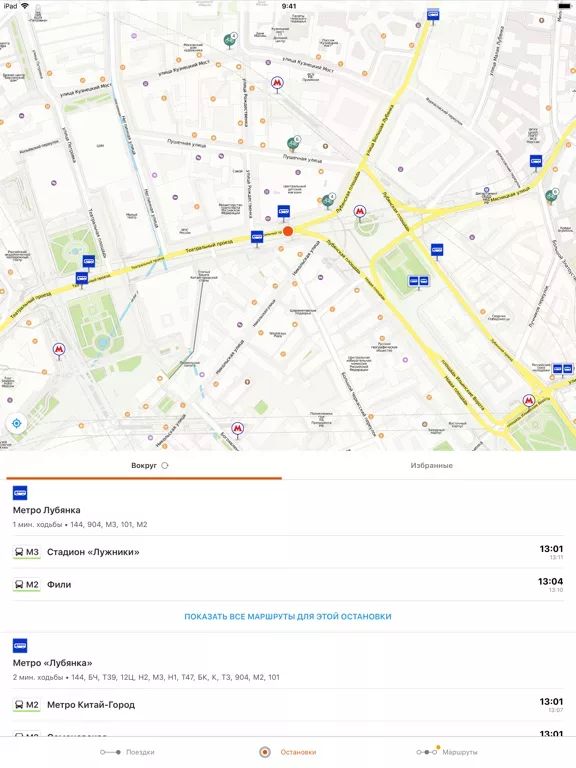Tap 13:04 arrival time for Фили
Viewport: 576px width, 768px height.
(x=551, y=581)
